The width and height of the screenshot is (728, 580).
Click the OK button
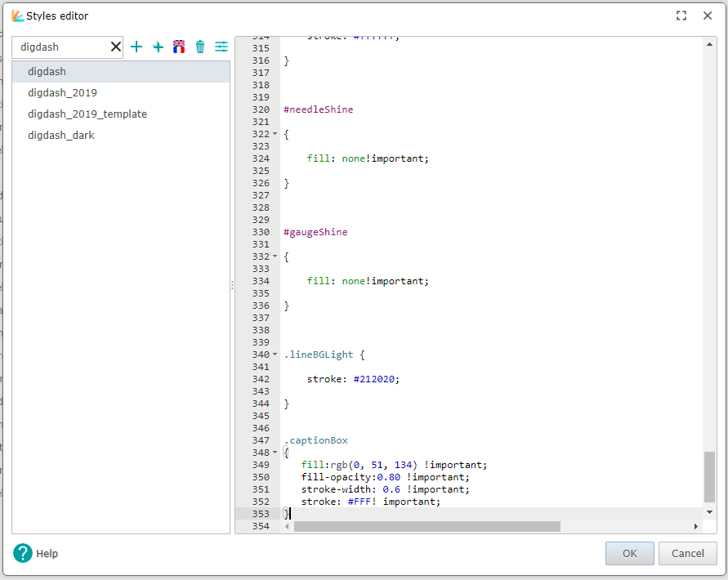point(630,553)
